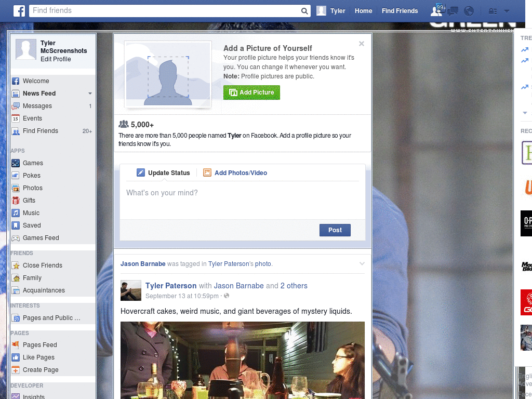
Task: Open Home in the top navigation
Action: point(363,11)
